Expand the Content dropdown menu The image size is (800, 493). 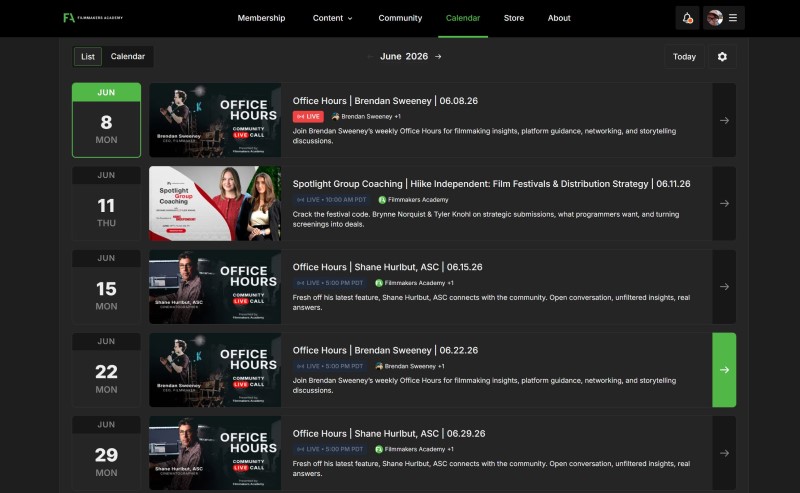[332, 18]
